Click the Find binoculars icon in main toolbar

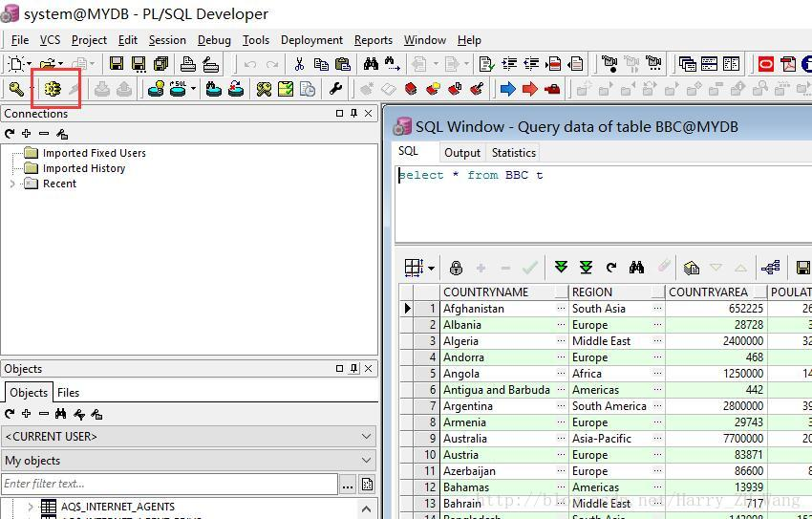(371, 64)
